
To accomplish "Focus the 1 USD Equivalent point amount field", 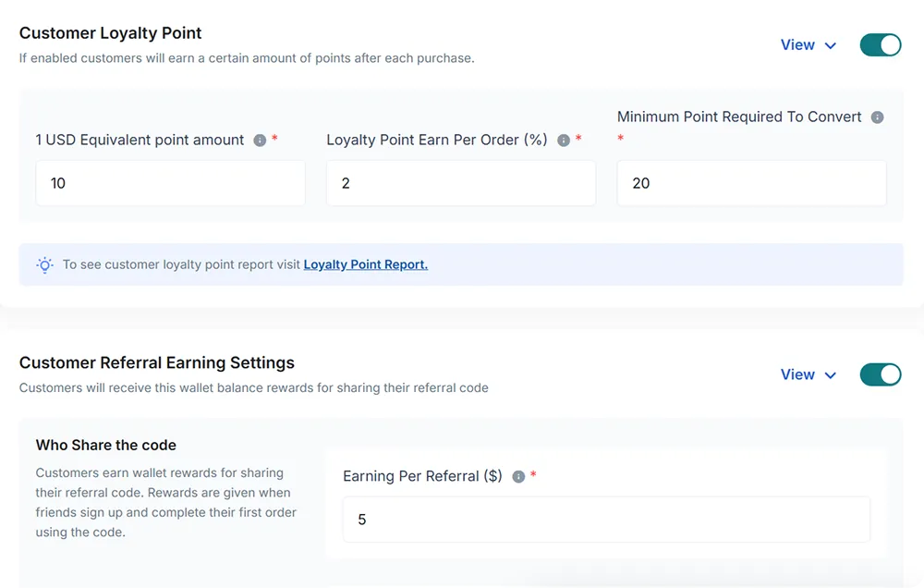I will coord(170,183).
